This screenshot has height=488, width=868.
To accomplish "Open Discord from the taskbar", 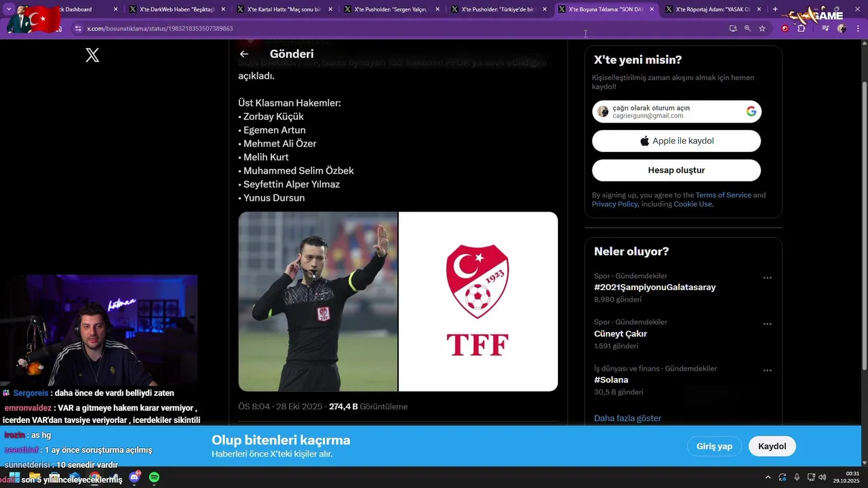I will (x=134, y=477).
